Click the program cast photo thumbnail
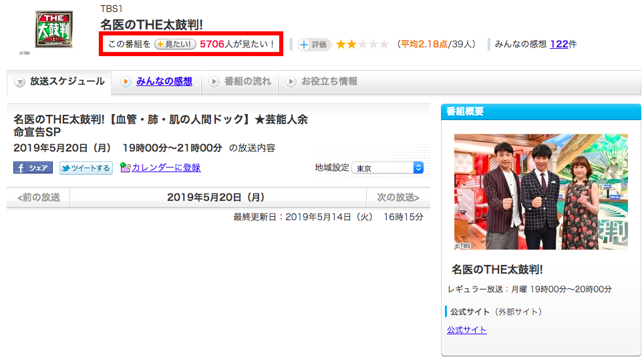 tap(541, 192)
